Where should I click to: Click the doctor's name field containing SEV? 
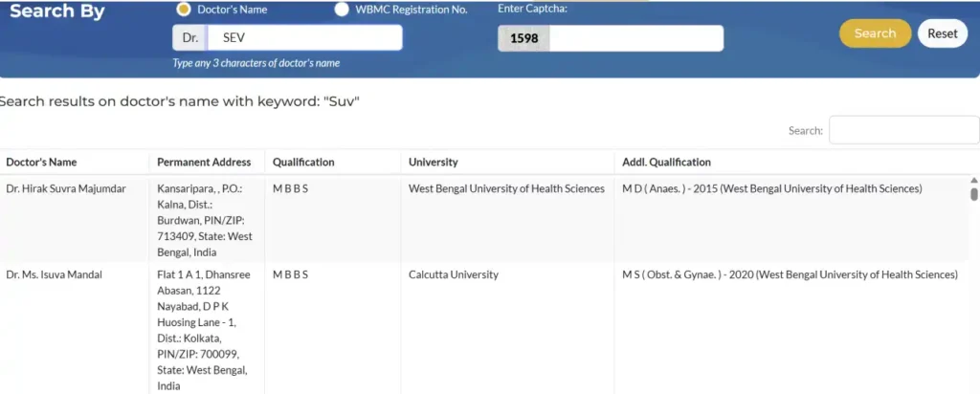(305, 37)
